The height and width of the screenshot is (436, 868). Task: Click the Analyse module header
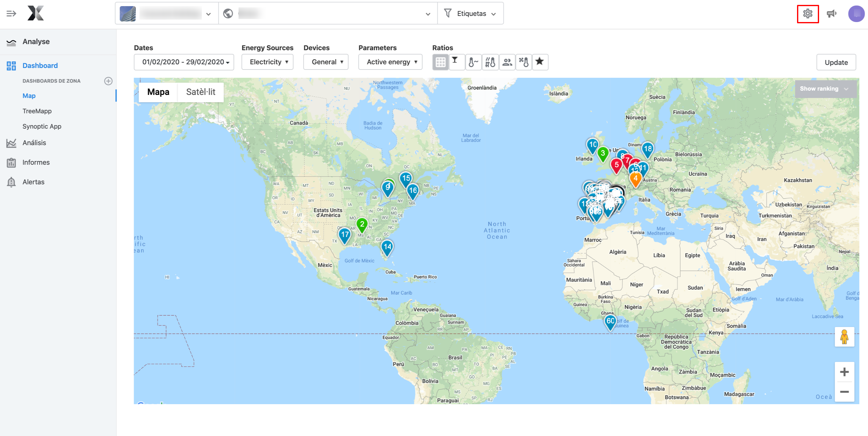[x=36, y=41]
